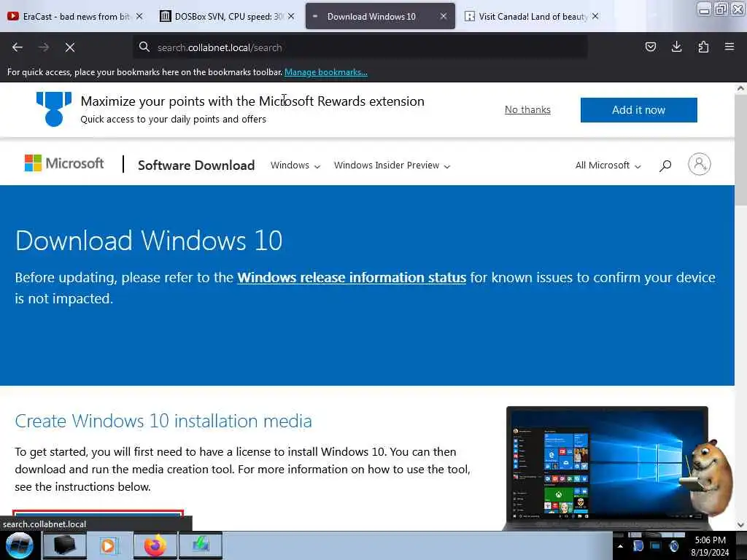The height and width of the screenshot is (560, 747).
Task: Expand the Windows dropdown menu
Action: [295, 166]
